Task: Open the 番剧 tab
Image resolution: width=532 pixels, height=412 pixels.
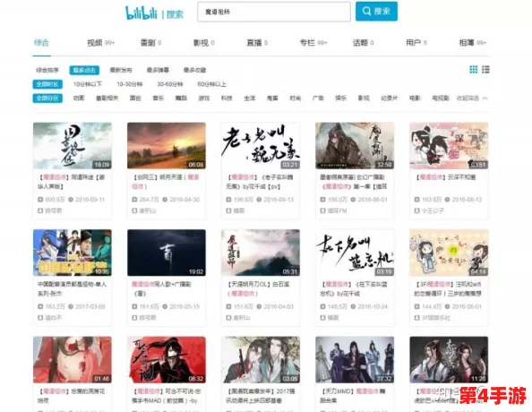Action: 150,43
